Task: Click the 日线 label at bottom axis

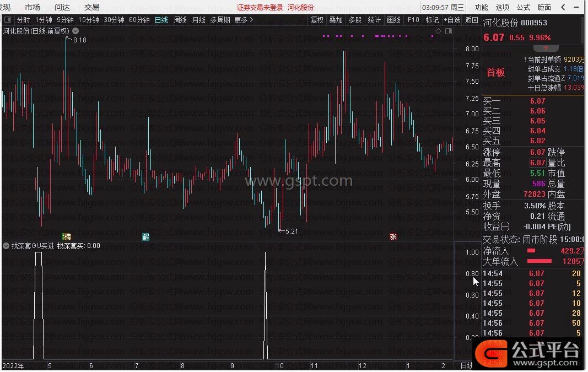Action: click(466, 365)
